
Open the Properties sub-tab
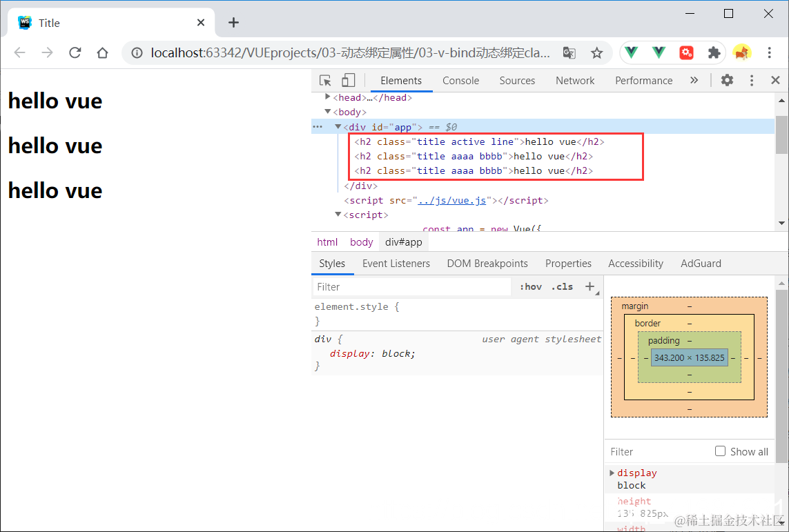(569, 264)
